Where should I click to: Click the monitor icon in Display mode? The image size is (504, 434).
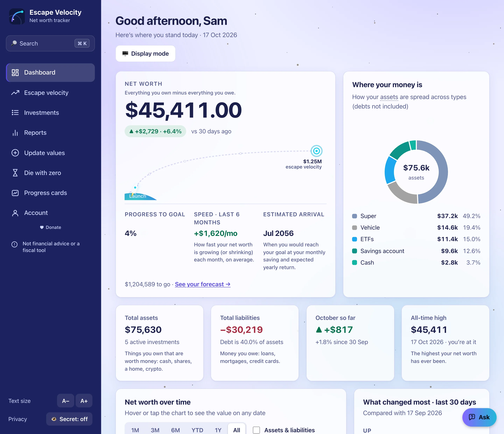coord(125,54)
